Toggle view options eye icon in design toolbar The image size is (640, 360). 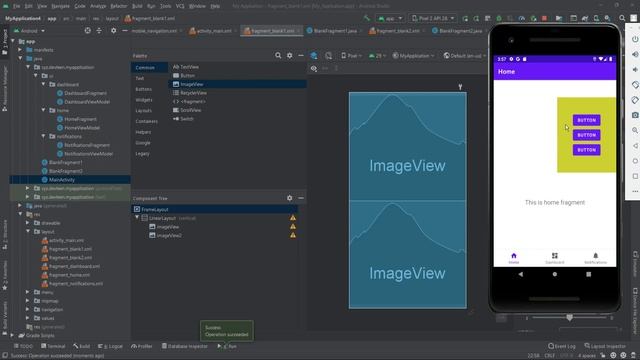tap(314, 68)
